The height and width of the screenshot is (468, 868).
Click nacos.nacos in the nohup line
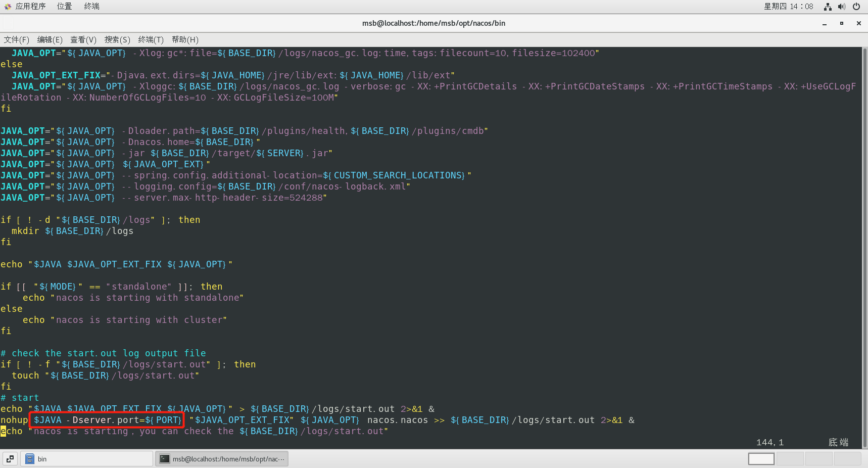coord(398,420)
